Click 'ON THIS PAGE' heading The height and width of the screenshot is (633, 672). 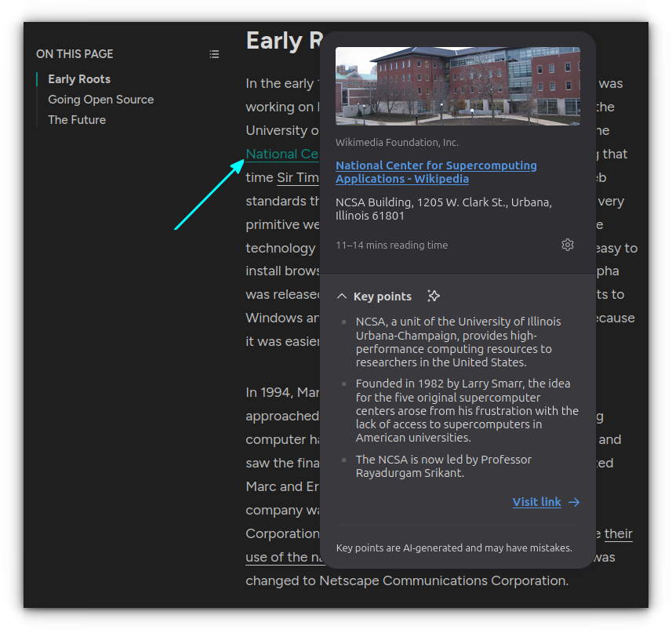point(74,54)
